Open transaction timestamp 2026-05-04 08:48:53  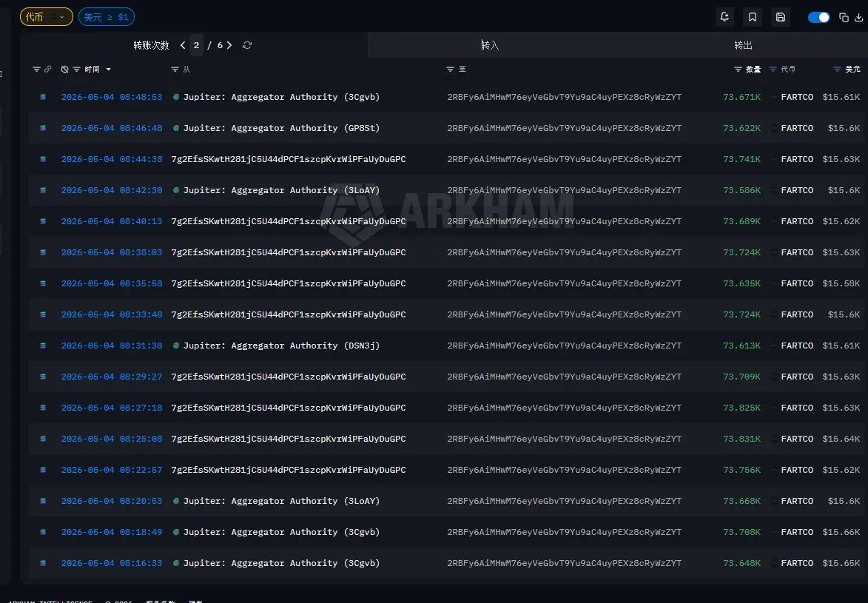112,97
